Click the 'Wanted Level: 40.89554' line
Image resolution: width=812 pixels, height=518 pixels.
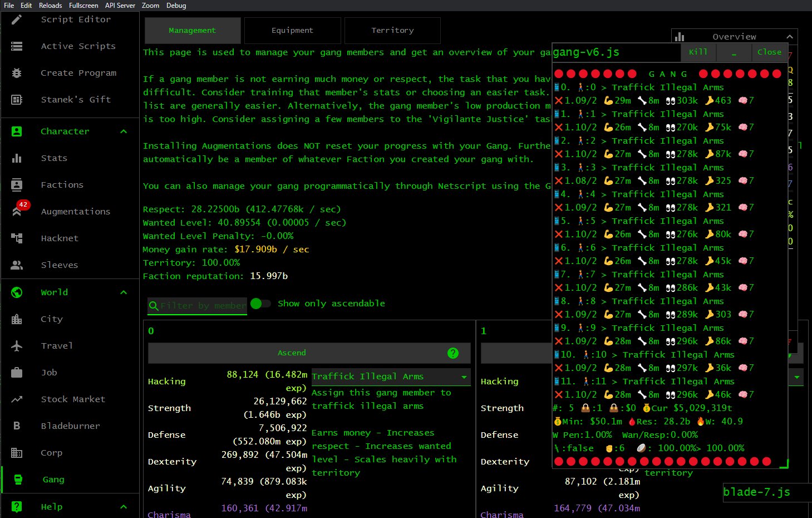tap(245, 223)
